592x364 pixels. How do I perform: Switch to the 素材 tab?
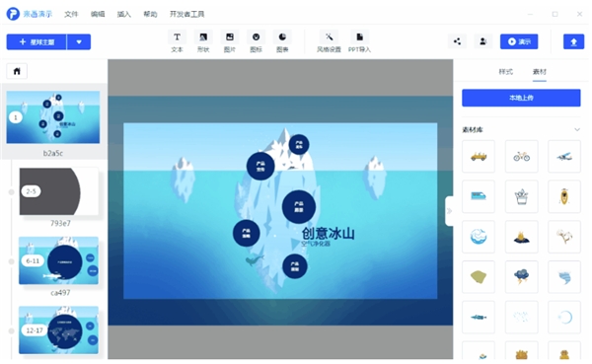click(x=540, y=71)
